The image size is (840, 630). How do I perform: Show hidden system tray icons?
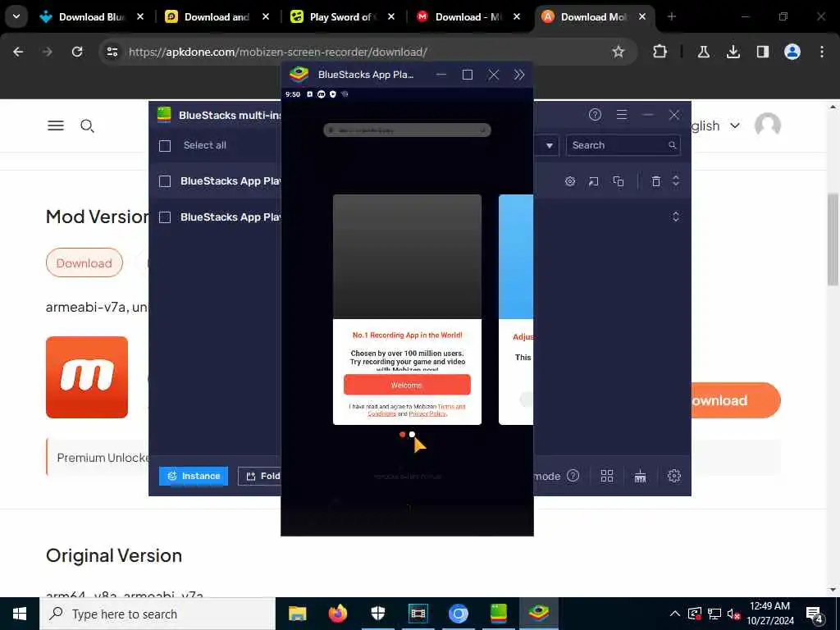[675, 614]
